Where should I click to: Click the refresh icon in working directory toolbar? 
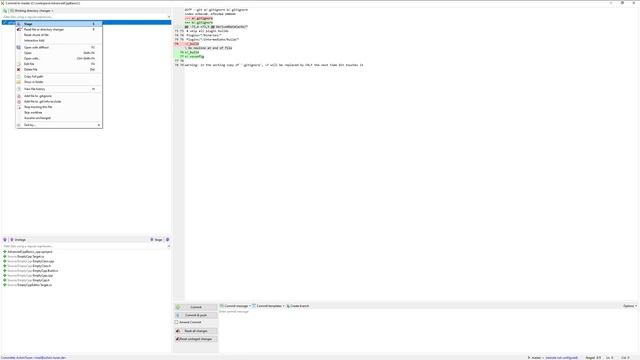pos(5,11)
